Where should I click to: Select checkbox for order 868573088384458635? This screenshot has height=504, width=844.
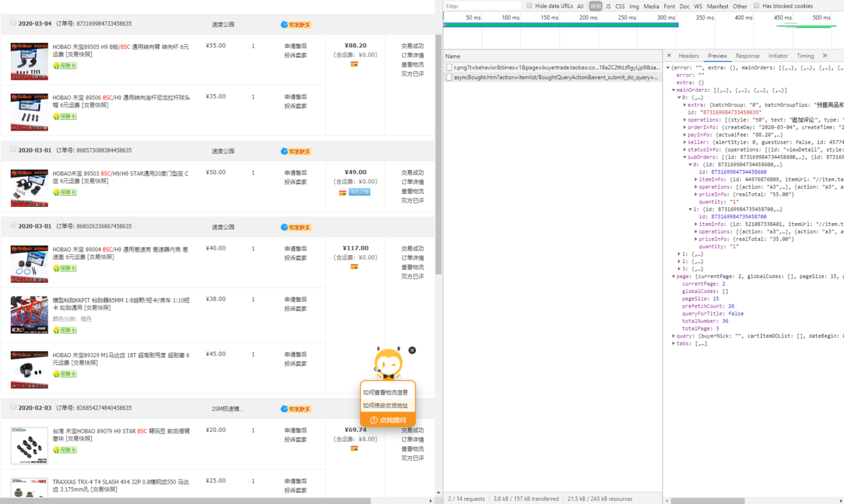click(13, 150)
